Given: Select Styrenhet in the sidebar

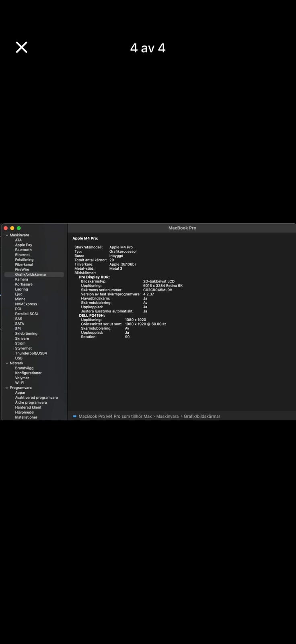Looking at the screenshot, I should pos(23,348).
